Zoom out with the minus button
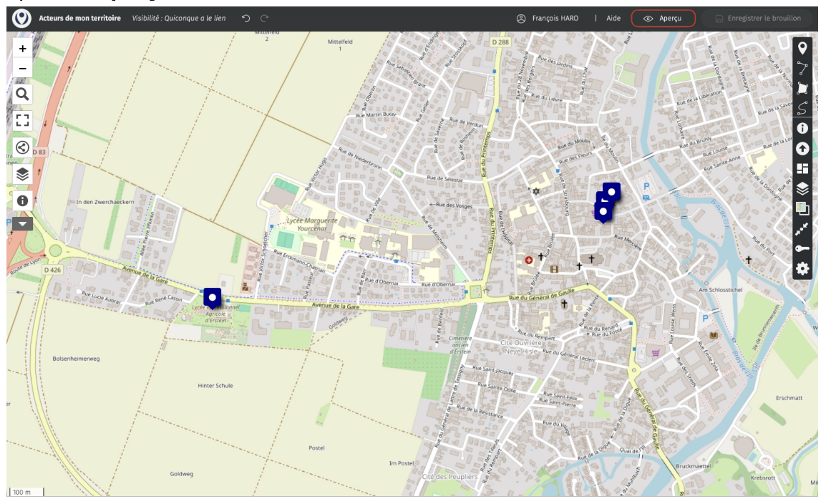The height and width of the screenshot is (504, 831). pyautogui.click(x=23, y=69)
